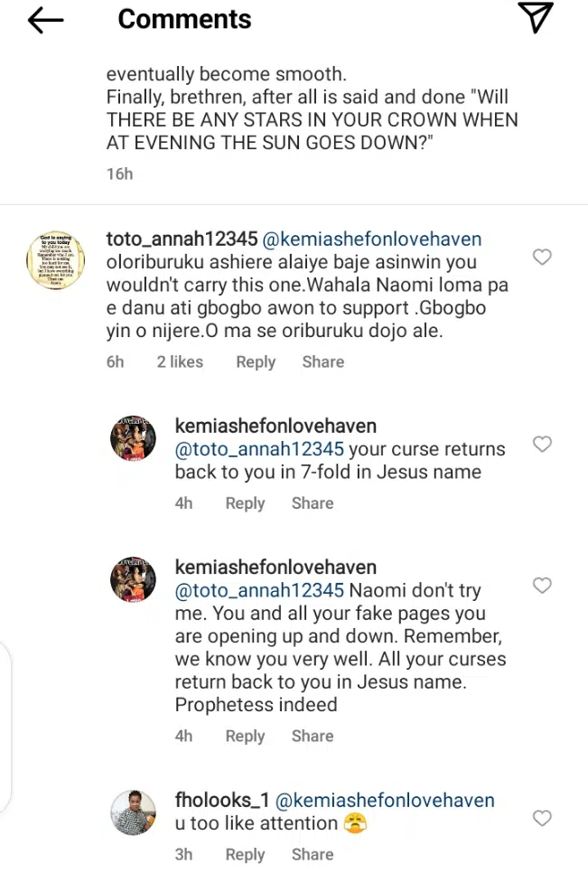588x892 pixels.
Task: Reply to fholooks_1's comment
Action: tap(245, 854)
